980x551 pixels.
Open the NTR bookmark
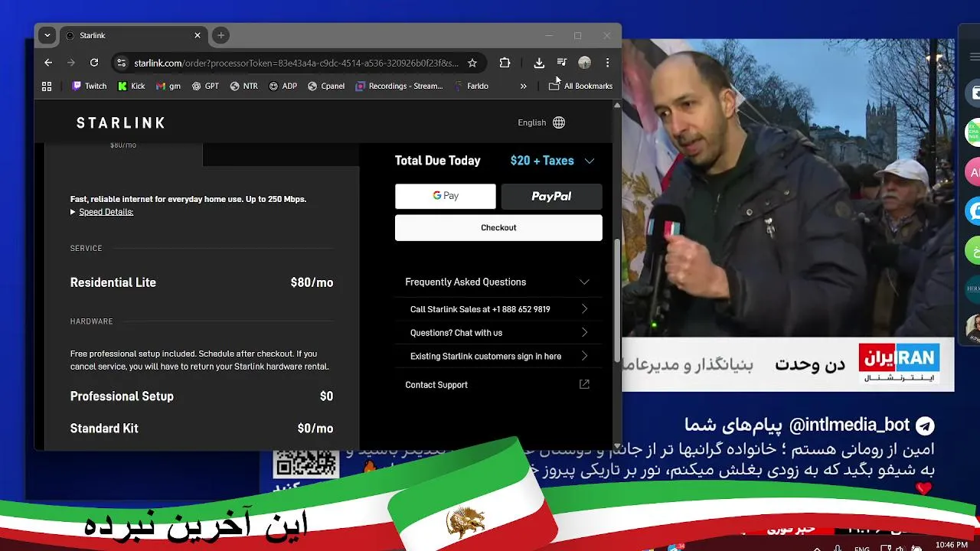coord(243,86)
